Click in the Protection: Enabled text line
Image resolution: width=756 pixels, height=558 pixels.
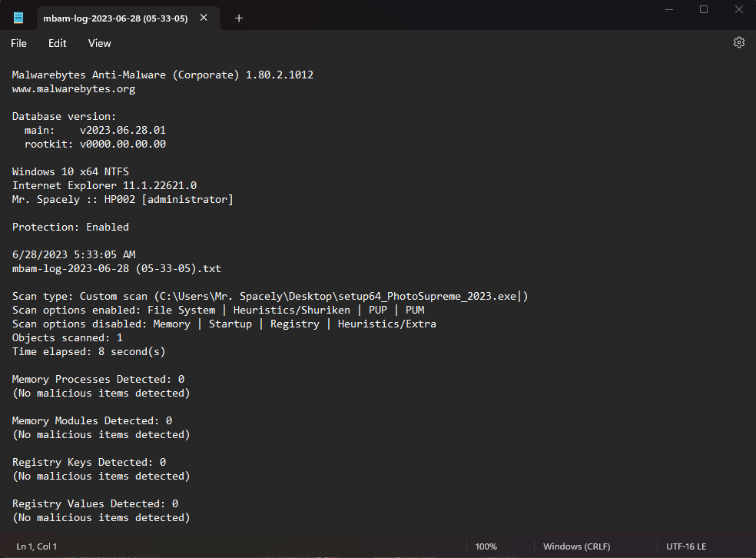[71, 228]
